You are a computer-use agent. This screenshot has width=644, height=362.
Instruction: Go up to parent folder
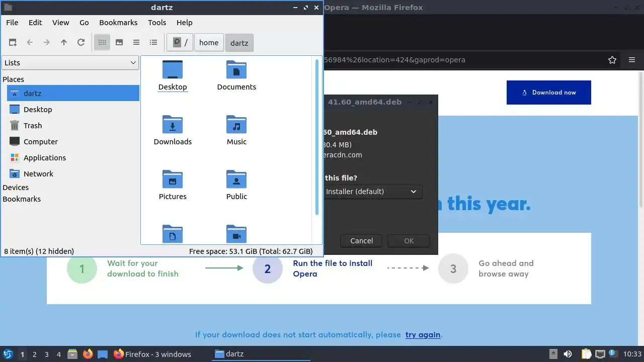point(64,43)
